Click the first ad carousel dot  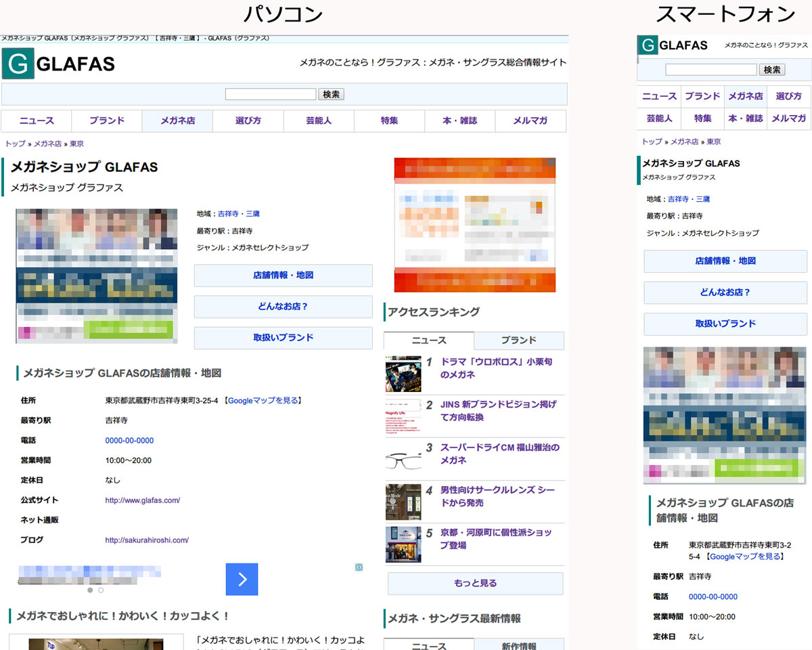coord(90,590)
